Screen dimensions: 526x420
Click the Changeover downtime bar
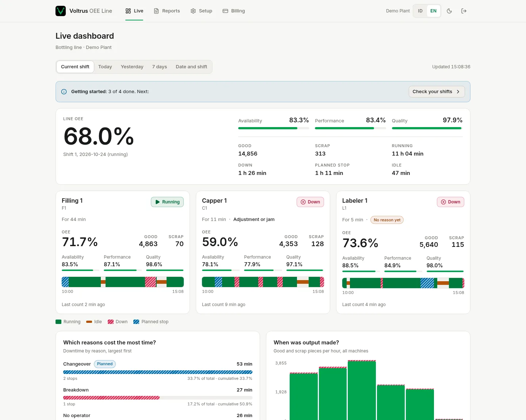[158, 372]
